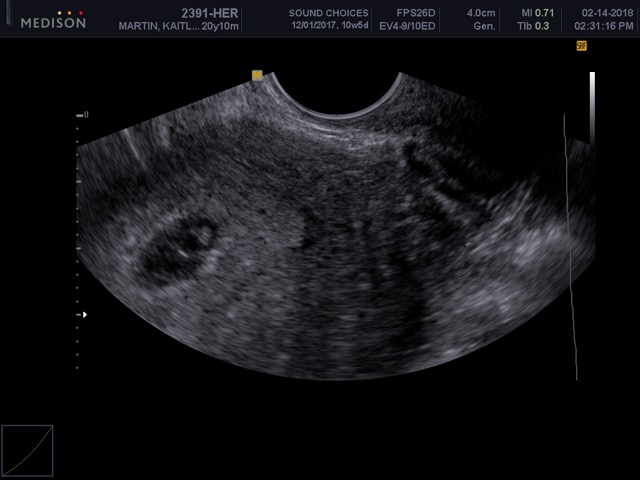This screenshot has width=640, height=480.
Task: Click the MI 0.71 value
Action: tap(538, 13)
